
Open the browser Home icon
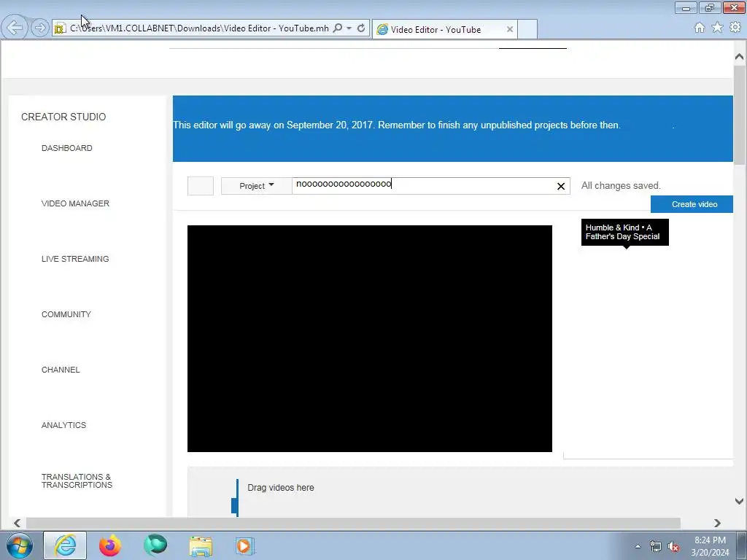[x=700, y=28]
